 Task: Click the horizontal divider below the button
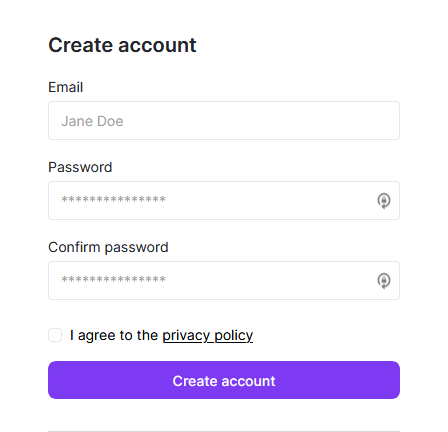[224, 431]
